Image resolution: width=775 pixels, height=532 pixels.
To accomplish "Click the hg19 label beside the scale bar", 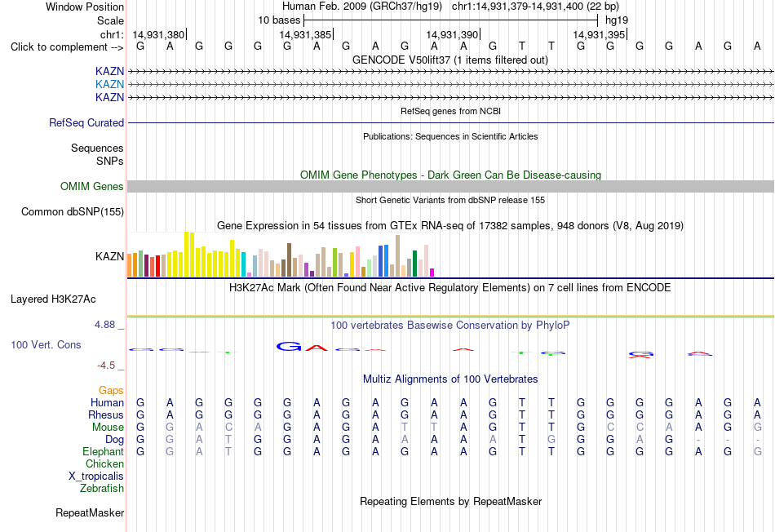I will [617, 20].
